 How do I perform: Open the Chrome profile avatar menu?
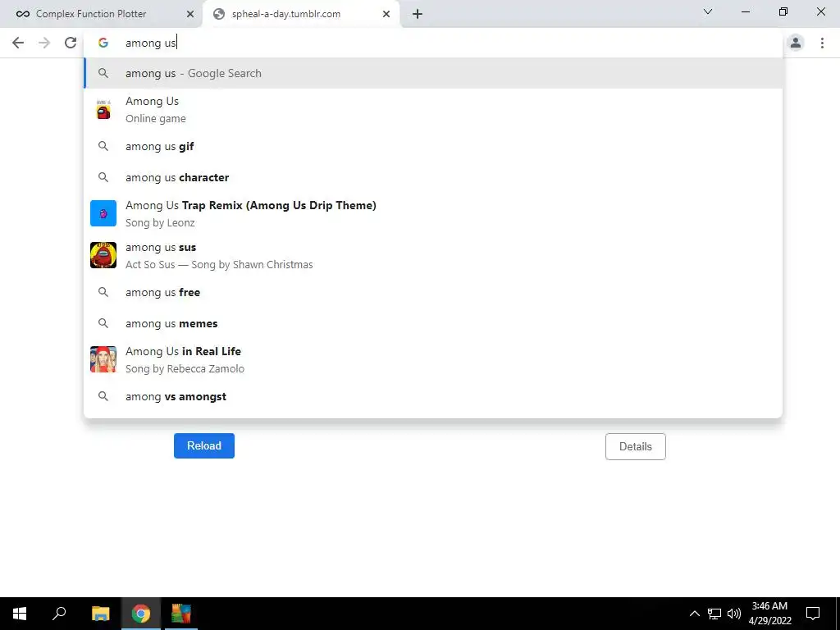click(x=796, y=43)
